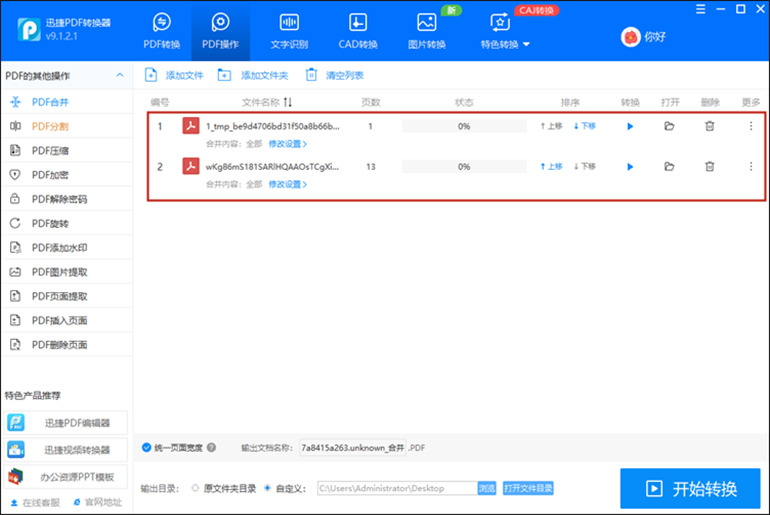Select PDF压缩 in sidebar
Image resolution: width=770 pixels, height=515 pixels.
point(67,150)
